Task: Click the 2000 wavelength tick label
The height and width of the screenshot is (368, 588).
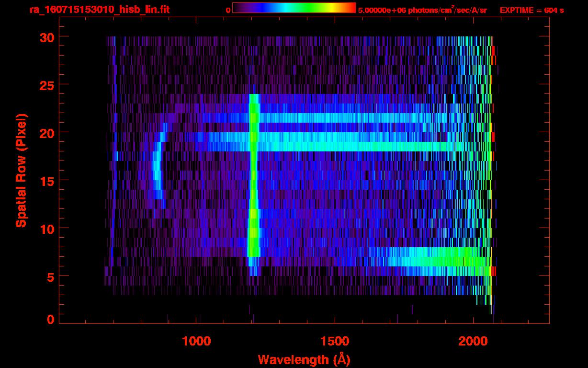Action: click(473, 341)
